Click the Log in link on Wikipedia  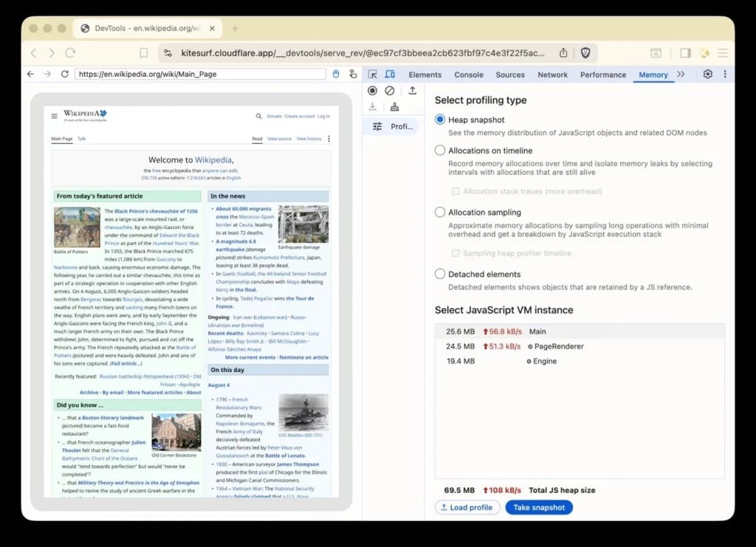323,116
